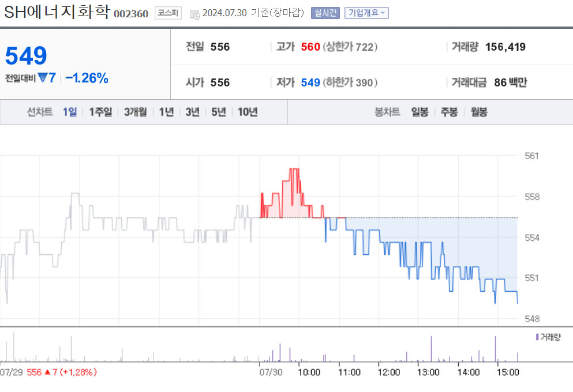The height and width of the screenshot is (392, 573).
Task: Select the 1일 line chart tab
Action: [70, 112]
